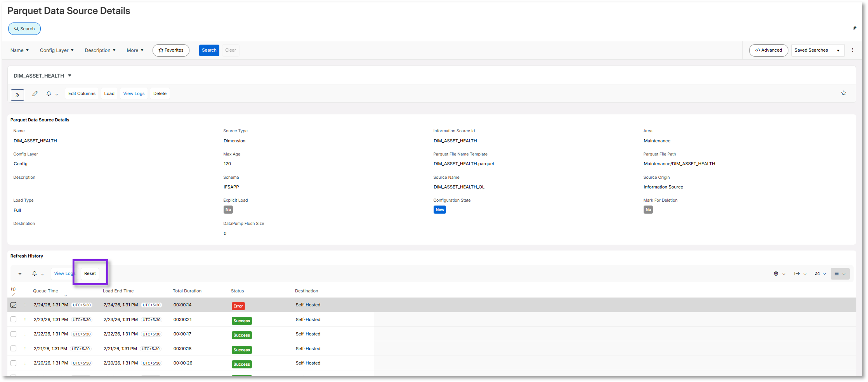Open the row menu for the 2/20/26 entry

pyautogui.click(x=25, y=363)
